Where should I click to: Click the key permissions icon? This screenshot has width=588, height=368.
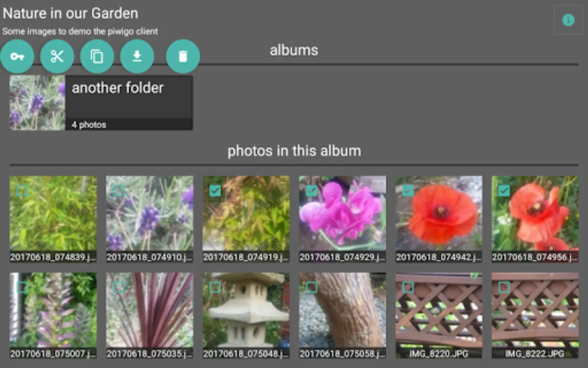(x=17, y=56)
